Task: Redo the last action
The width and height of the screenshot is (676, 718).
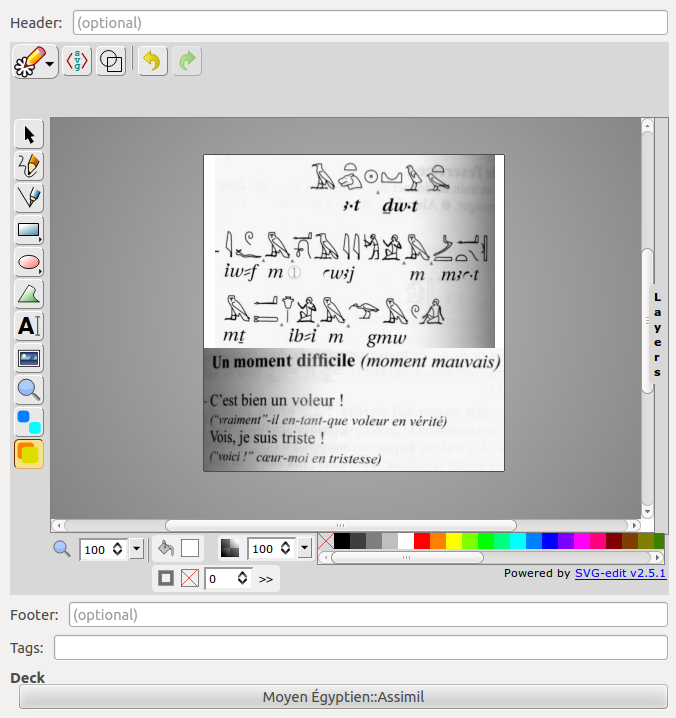Action: [187, 61]
